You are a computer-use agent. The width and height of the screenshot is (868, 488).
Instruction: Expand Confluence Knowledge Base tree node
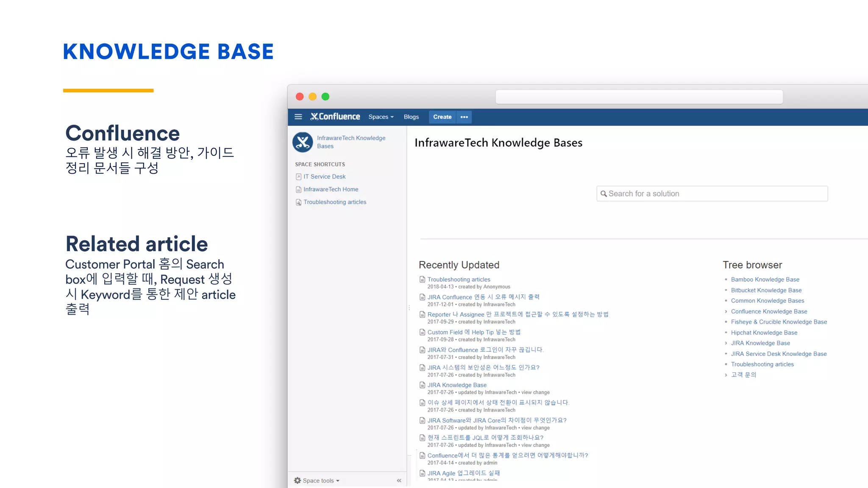pyautogui.click(x=726, y=311)
